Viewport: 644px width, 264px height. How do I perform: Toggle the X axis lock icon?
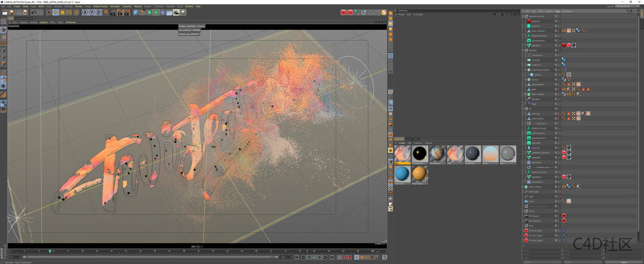coord(85,12)
